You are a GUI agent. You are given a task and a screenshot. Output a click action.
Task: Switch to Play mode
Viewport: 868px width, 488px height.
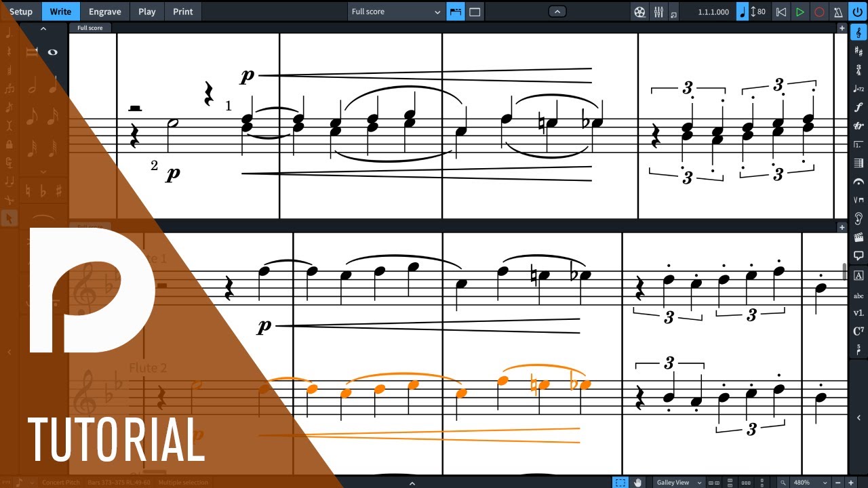click(x=147, y=12)
